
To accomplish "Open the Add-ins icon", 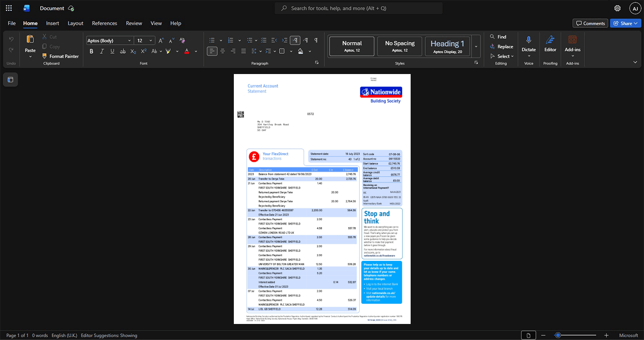I will pyautogui.click(x=572, y=40).
